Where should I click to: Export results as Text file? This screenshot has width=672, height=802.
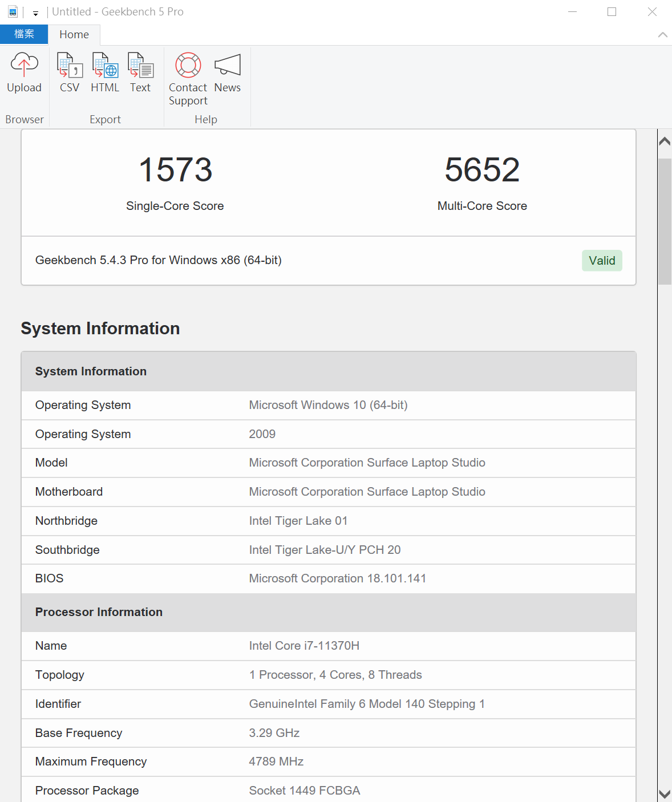[140, 65]
